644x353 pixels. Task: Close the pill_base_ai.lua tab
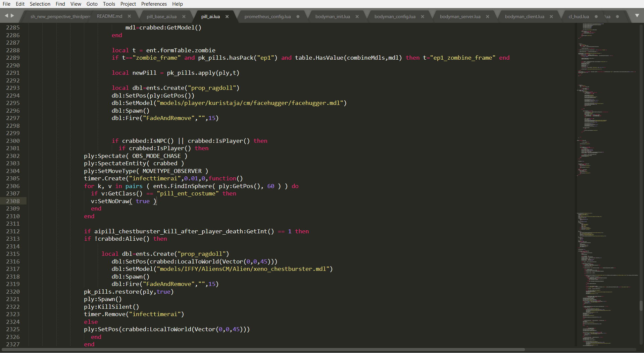184,16
